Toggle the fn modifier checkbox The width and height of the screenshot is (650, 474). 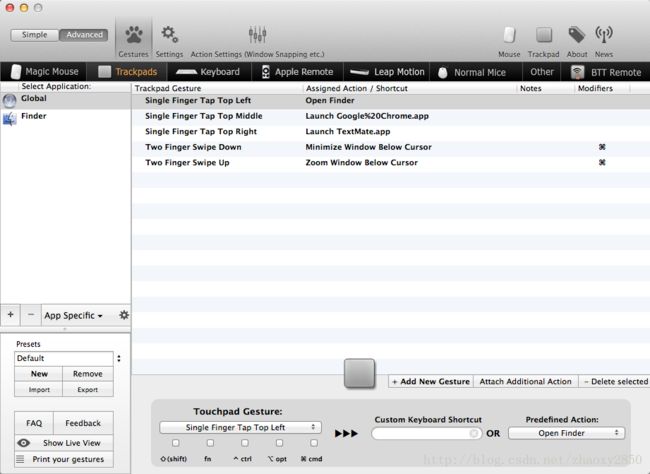point(210,443)
